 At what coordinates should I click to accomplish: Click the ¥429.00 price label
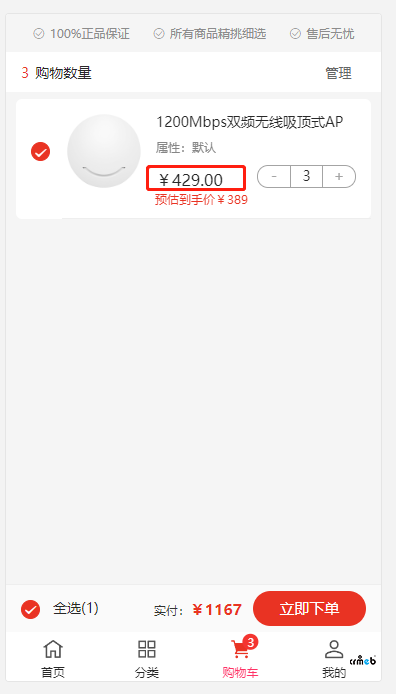[x=191, y=180]
